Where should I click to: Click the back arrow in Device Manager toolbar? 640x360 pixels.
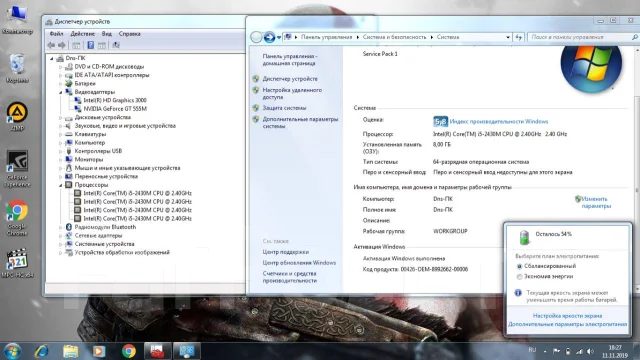51,45
